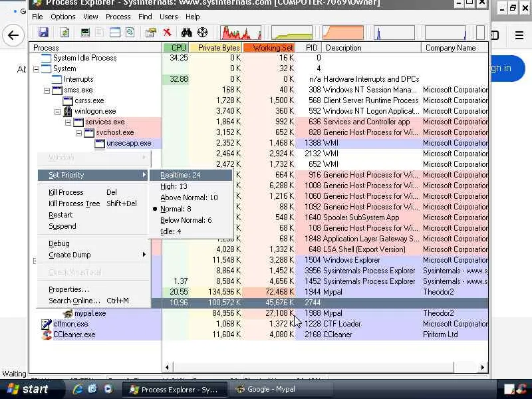
Task: Open the Help menu
Action: pyautogui.click(x=192, y=17)
